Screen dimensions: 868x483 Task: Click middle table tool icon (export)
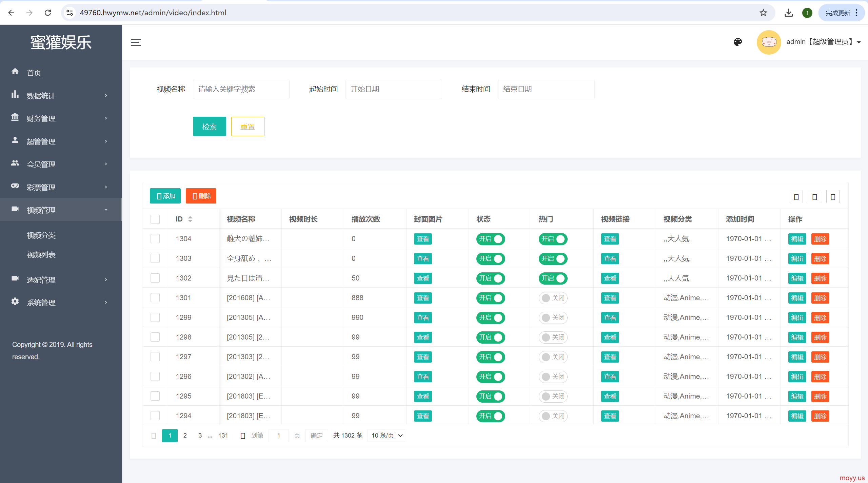pos(815,197)
